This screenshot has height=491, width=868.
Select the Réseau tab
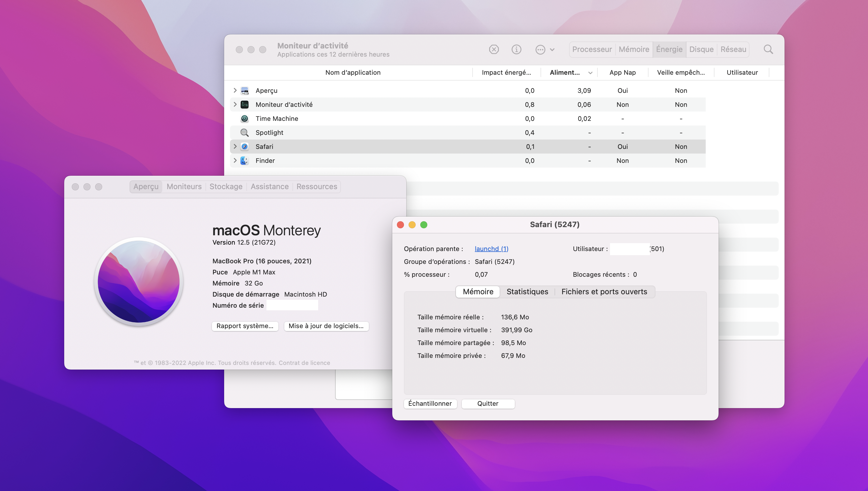click(x=733, y=50)
